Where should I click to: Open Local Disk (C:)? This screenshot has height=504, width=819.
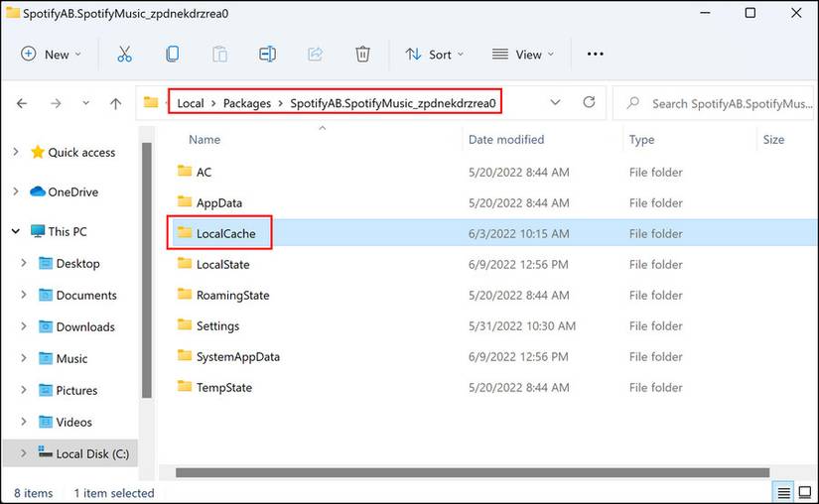click(x=92, y=454)
